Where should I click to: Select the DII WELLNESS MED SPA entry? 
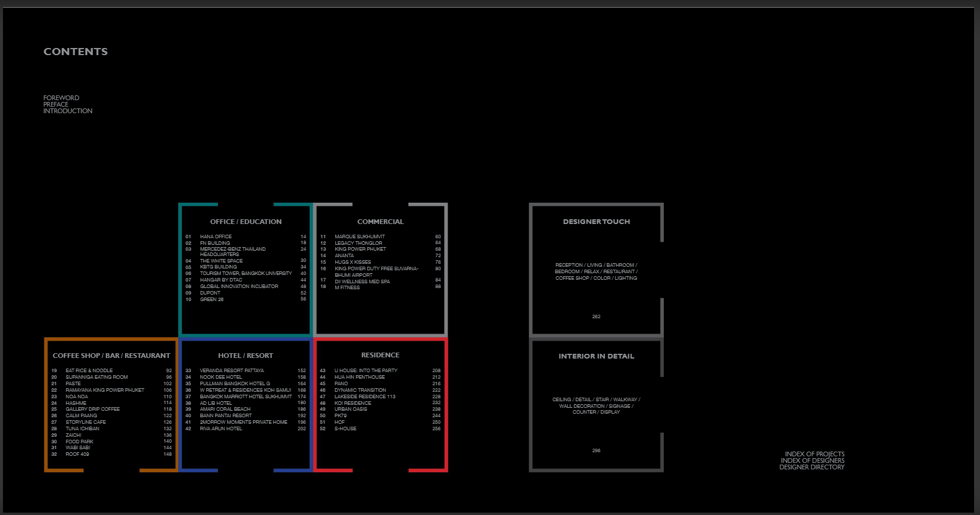click(x=362, y=282)
